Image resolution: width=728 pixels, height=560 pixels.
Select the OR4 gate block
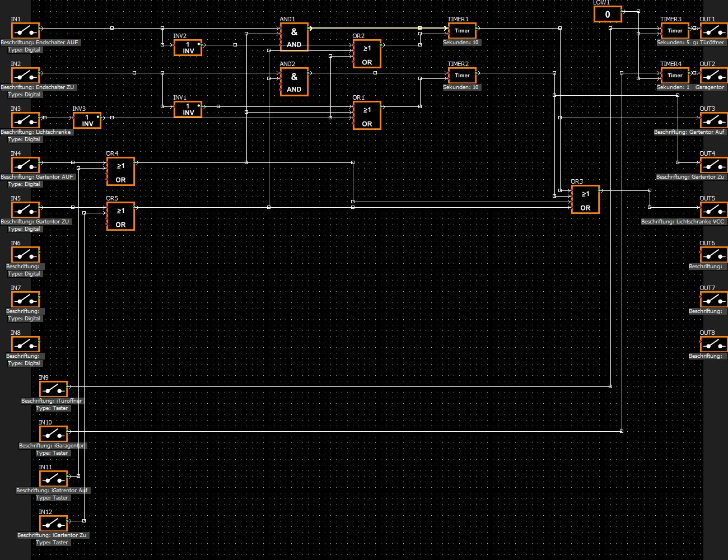pos(120,171)
